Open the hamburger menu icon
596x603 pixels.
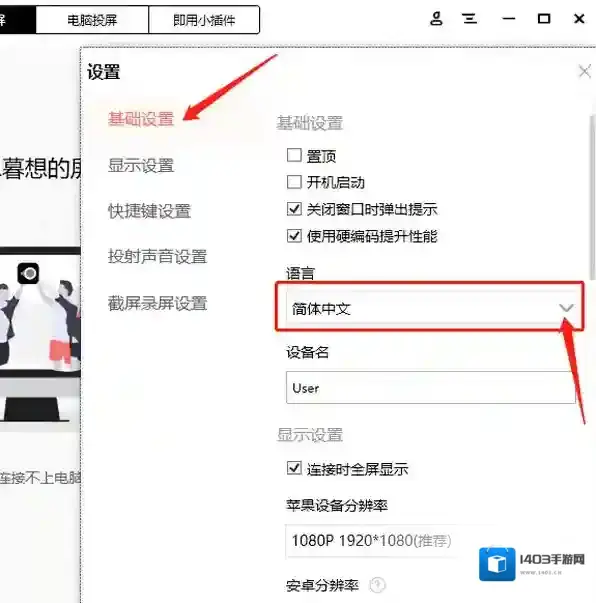pyautogui.click(x=469, y=18)
